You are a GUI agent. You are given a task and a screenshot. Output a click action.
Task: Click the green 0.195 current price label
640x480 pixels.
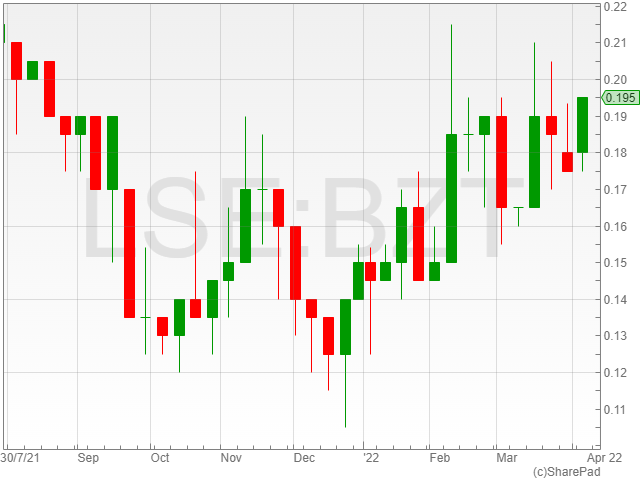point(620,97)
